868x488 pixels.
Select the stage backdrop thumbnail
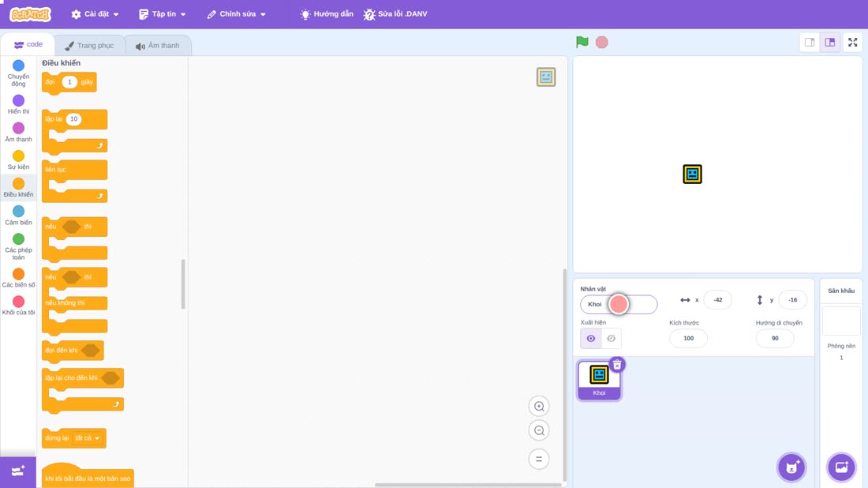pyautogui.click(x=841, y=321)
